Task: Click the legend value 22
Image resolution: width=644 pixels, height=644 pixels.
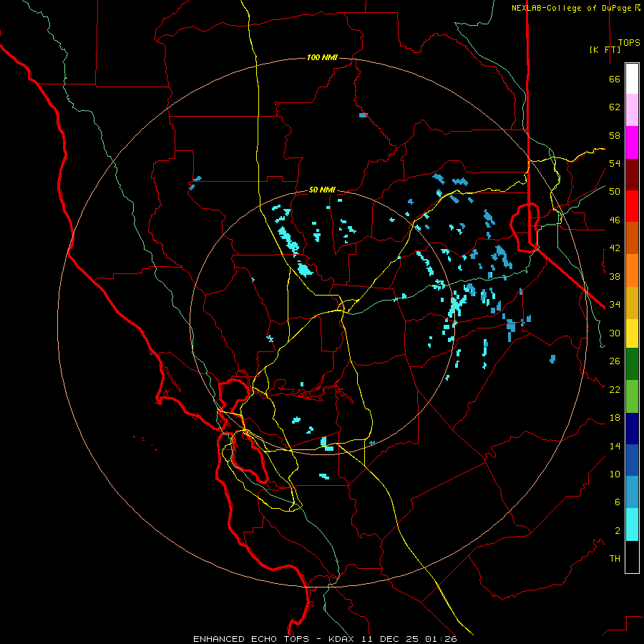Action: [x=615, y=389]
